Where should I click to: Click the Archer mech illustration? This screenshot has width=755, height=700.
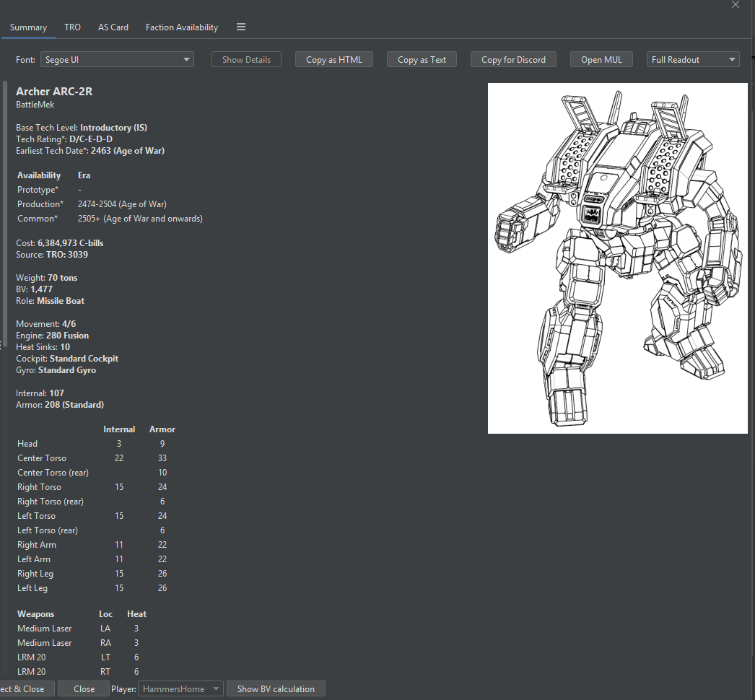(618, 258)
